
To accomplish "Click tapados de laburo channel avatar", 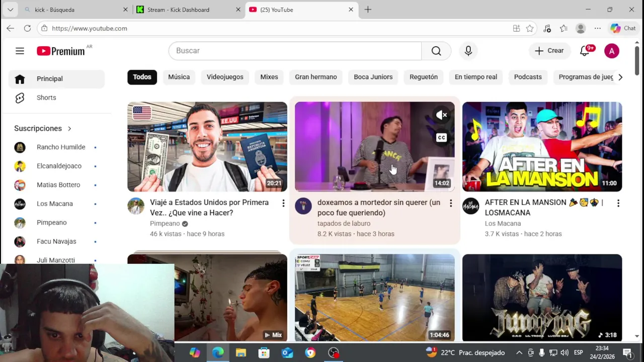I will tap(303, 206).
